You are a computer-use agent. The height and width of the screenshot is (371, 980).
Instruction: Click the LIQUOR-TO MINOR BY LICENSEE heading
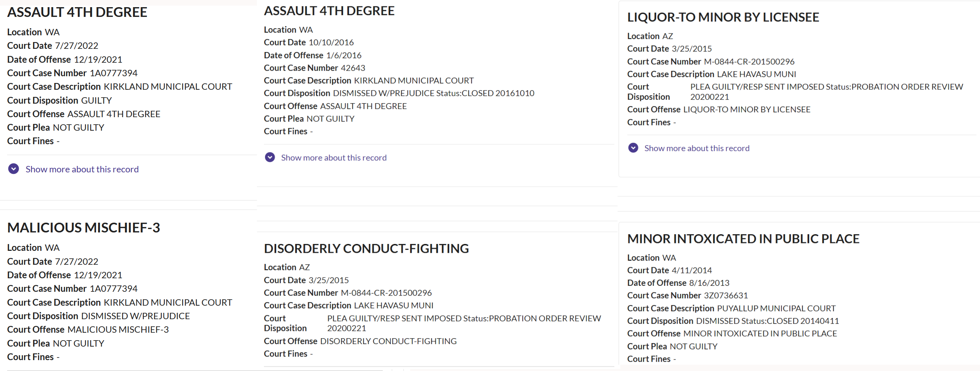point(723,17)
